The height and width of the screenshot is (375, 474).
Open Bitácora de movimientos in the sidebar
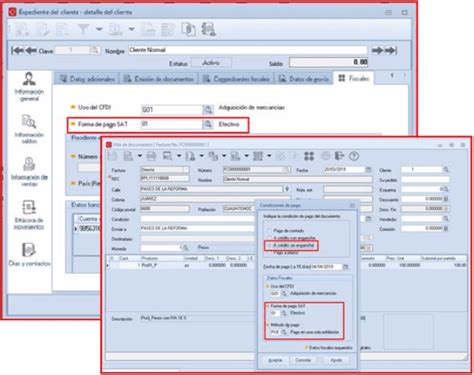pyautogui.click(x=29, y=215)
